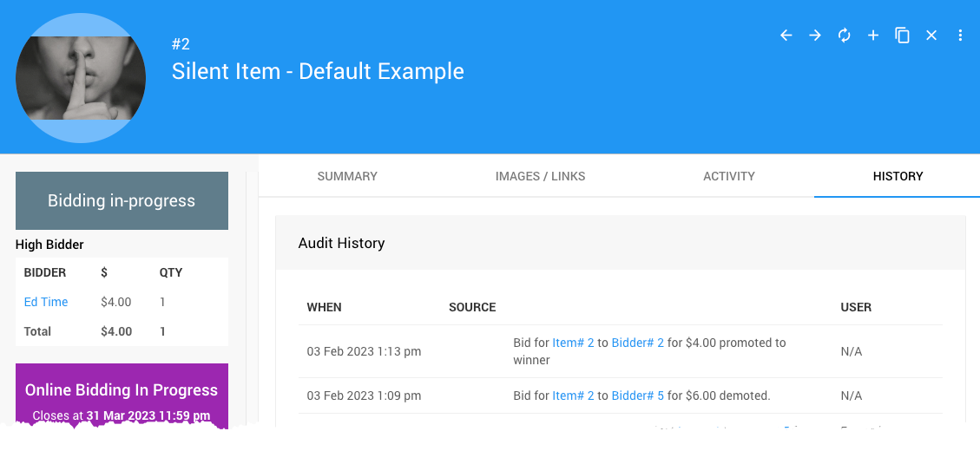
Task: Select the History tab
Action: click(898, 176)
